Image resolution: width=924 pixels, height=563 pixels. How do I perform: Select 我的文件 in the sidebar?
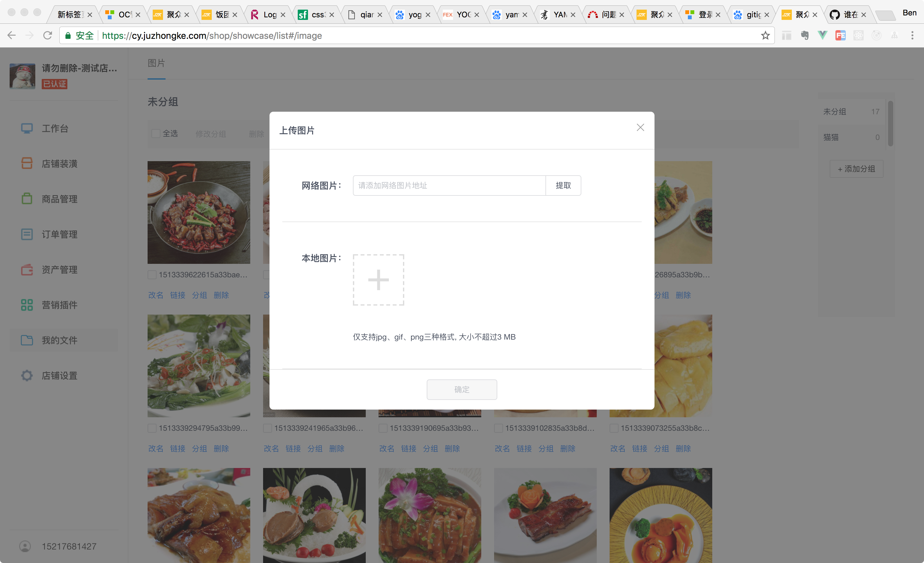click(64, 340)
